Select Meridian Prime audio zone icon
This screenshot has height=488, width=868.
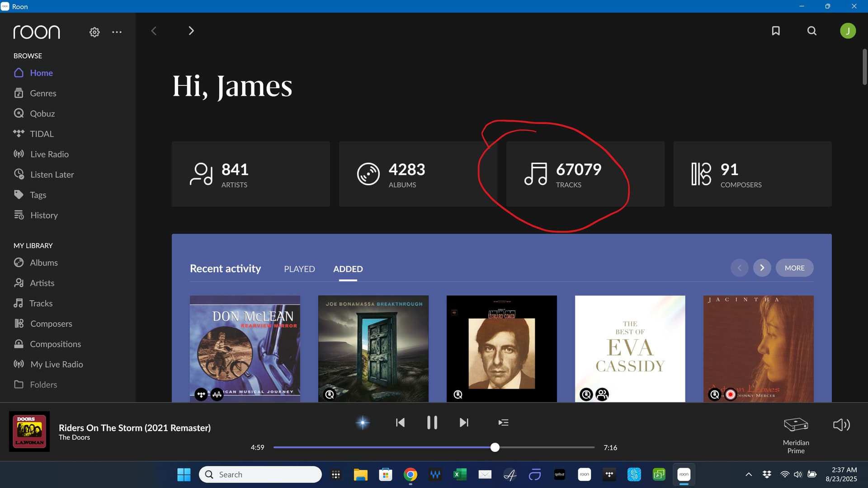pos(796,425)
